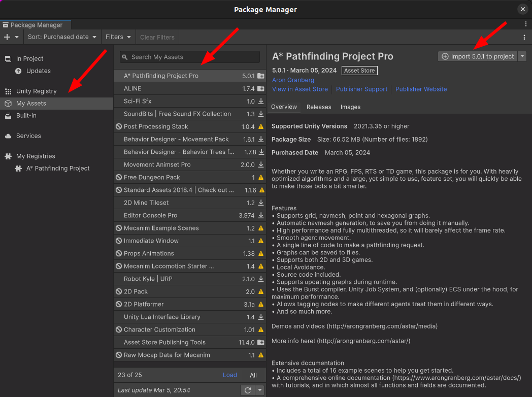Switch to the Releases tab
Viewport: 532px width, 397px height.
coord(319,107)
